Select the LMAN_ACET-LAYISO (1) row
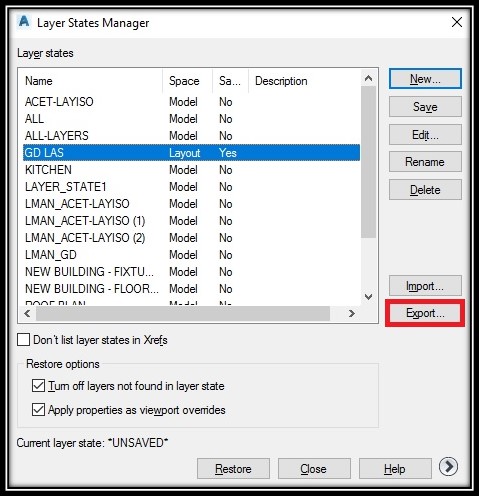Viewport: 479px width, 496px height. (x=191, y=221)
